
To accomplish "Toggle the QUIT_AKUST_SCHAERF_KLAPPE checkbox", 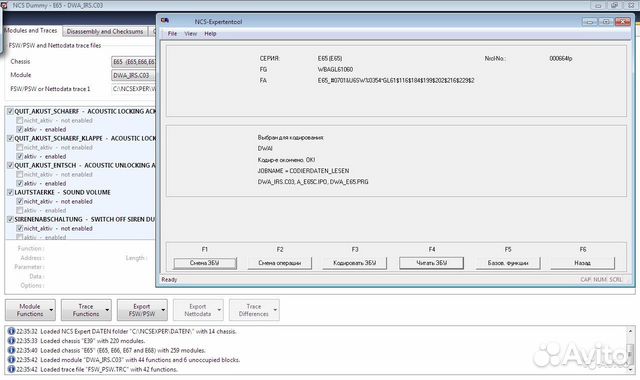I will [10, 138].
